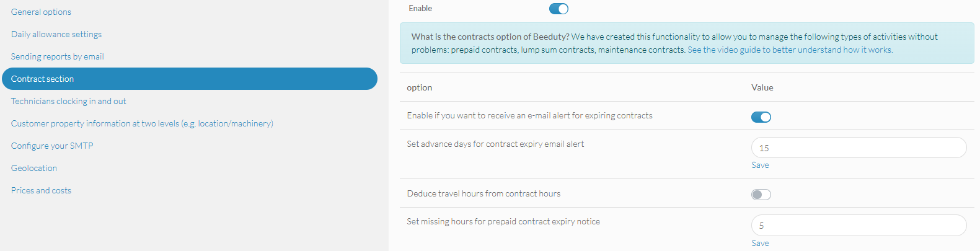Click the Enable label next to toggle
The height and width of the screenshot is (251, 980).
[x=420, y=8]
